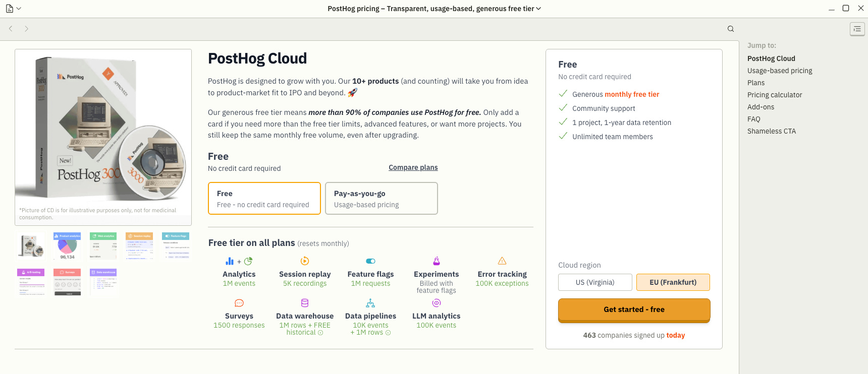Click the 100K exceptions text

[x=502, y=283]
